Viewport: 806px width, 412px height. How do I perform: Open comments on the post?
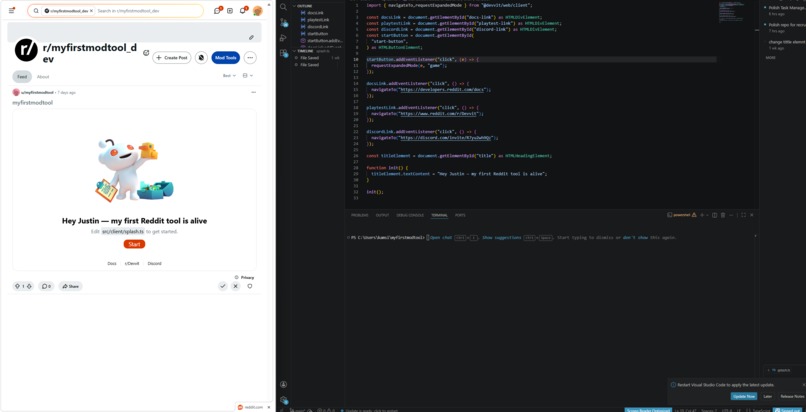click(46, 286)
